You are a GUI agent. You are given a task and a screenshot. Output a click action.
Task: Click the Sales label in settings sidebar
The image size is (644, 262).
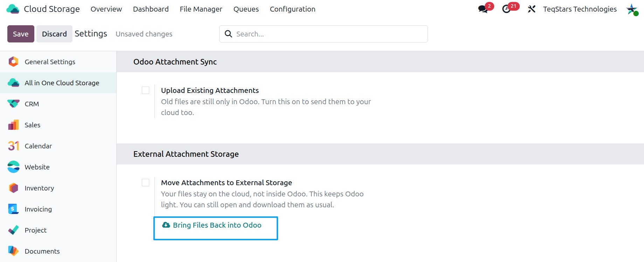click(x=33, y=125)
